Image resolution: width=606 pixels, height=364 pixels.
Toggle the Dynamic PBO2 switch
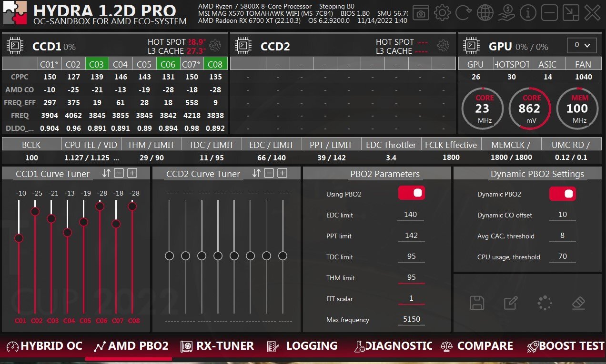pyautogui.click(x=563, y=194)
